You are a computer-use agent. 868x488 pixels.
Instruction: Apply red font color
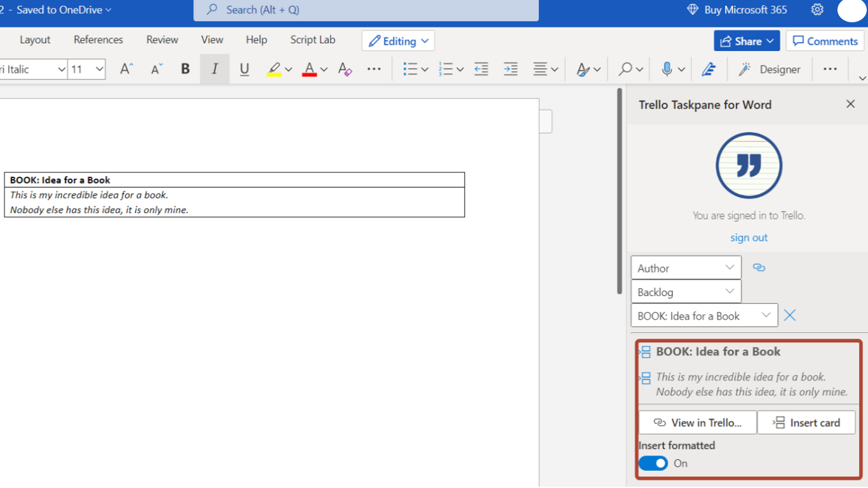coord(309,69)
